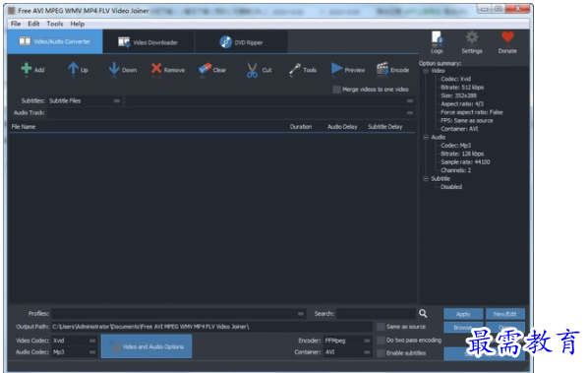
Task: Remove the selected file
Action: coord(156,69)
